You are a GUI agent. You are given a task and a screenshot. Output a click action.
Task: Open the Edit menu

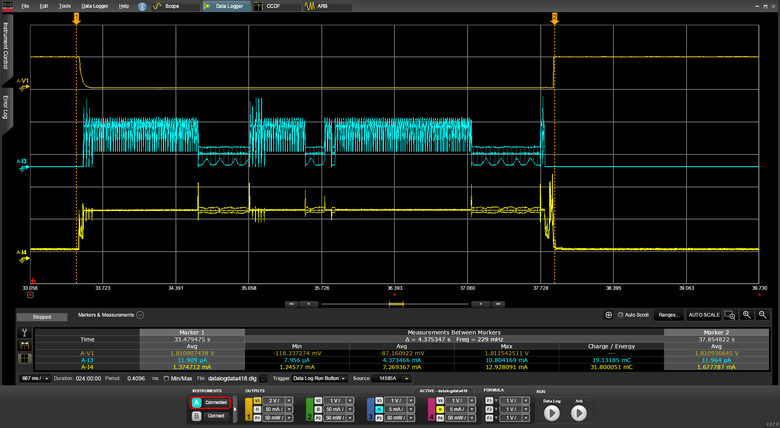pyautogui.click(x=44, y=6)
